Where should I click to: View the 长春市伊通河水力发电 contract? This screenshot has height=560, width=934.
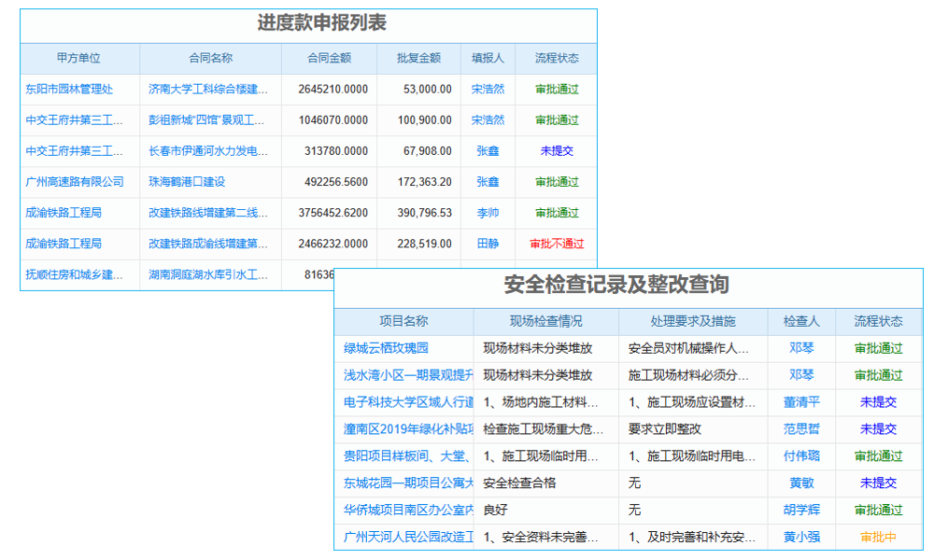(207, 150)
